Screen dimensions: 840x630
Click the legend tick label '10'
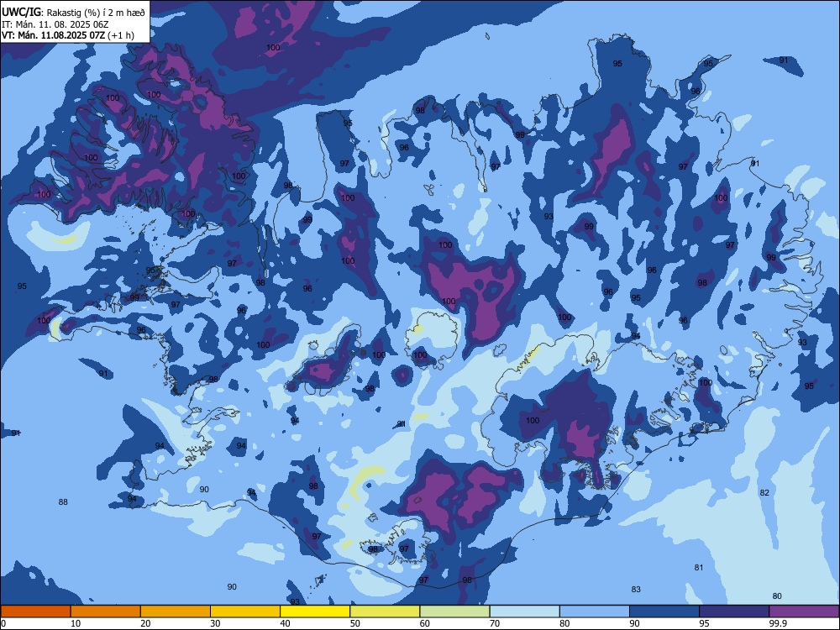click(x=76, y=623)
